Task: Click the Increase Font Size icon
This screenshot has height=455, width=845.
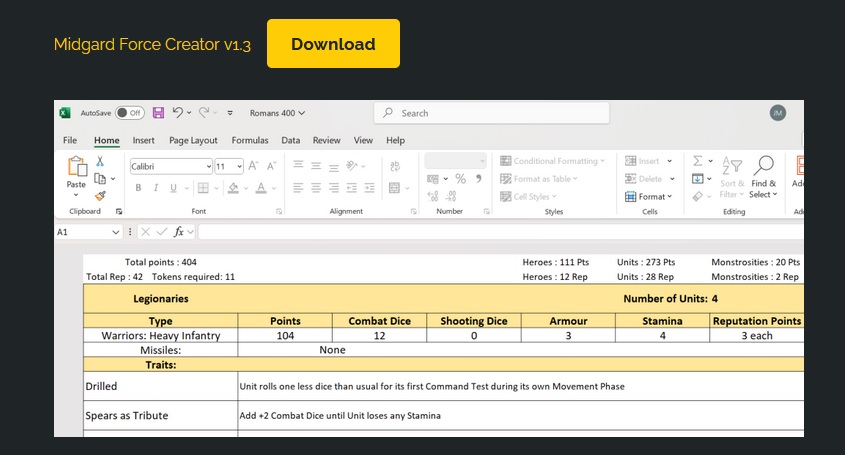Action: pos(253,166)
